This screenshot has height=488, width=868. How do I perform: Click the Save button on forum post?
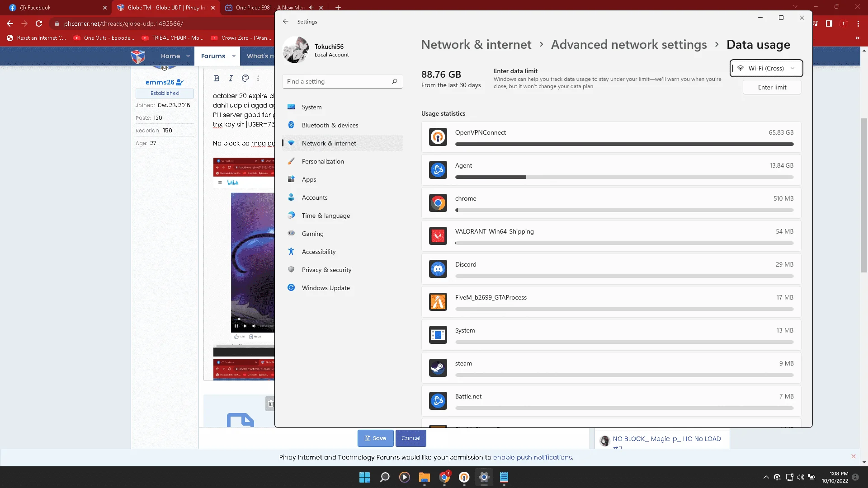(375, 438)
